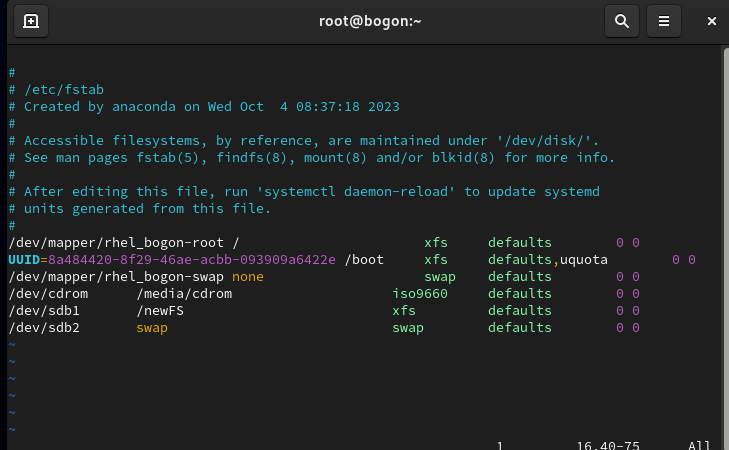
Task: Click the yellow 'none' mount point text
Action: click(248, 276)
